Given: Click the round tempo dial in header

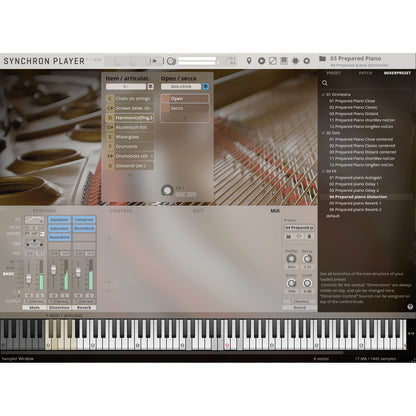Looking at the screenshot, I should click(x=171, y=61).
